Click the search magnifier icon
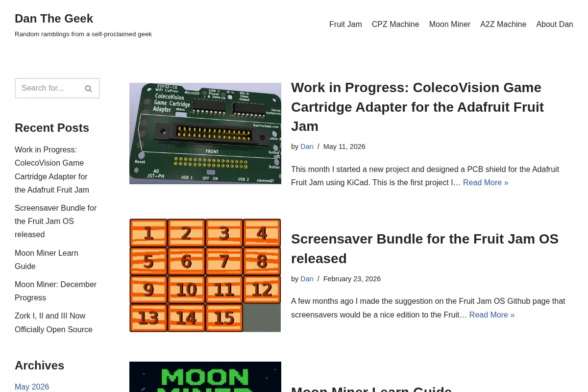Image resolution: width=588 pixels, height=392 pixels. click(x=88, y=89)
